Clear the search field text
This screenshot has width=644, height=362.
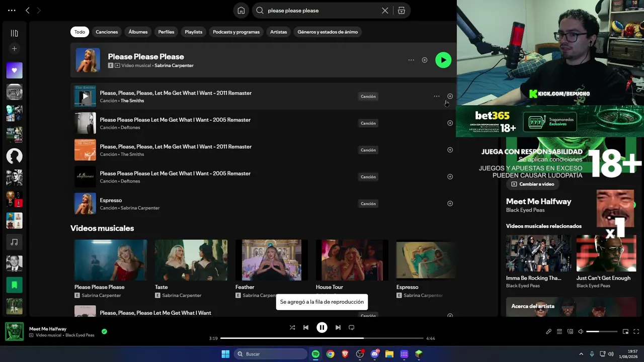[385, 11]
